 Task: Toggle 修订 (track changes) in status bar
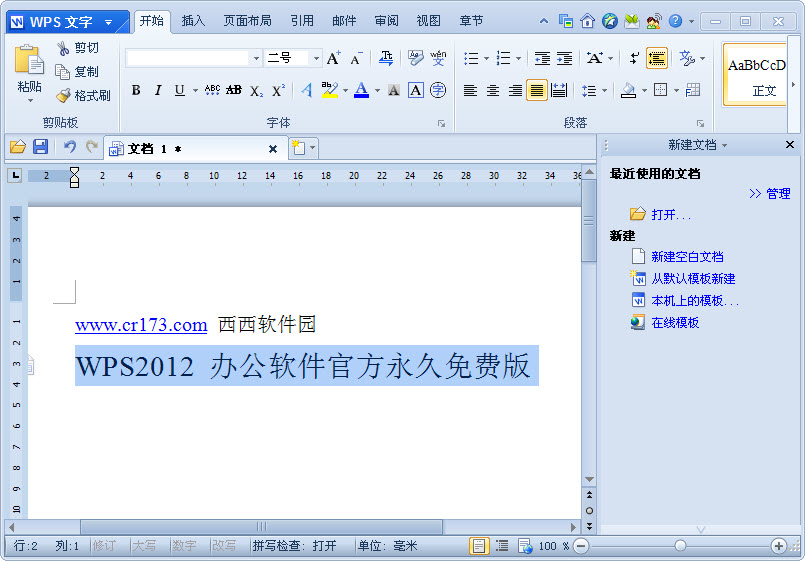pos(104,546)
